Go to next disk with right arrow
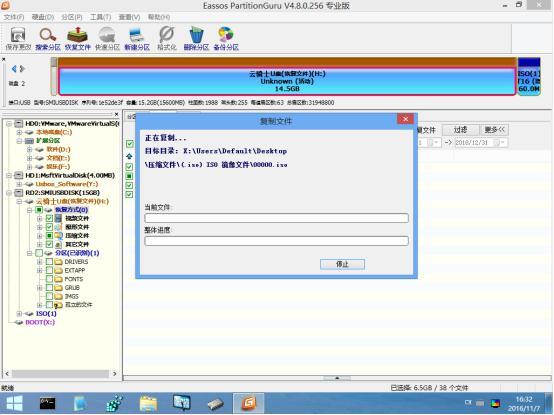554x415 pixels. click(22, 69)
